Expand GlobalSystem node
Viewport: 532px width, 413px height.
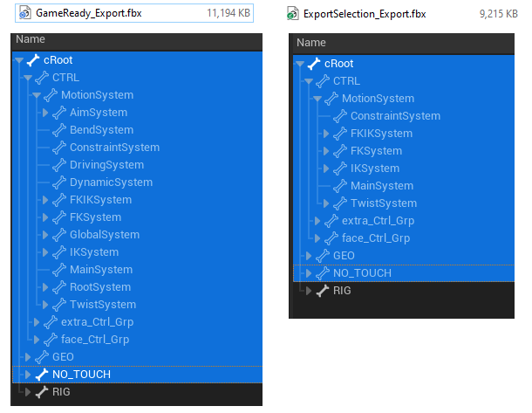(x=45, y=235)
